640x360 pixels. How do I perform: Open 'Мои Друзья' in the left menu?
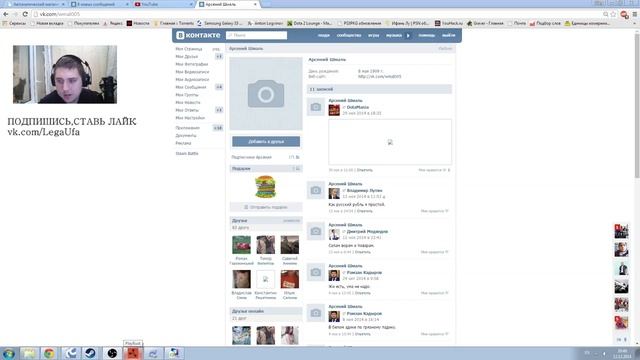coord(187,57)
